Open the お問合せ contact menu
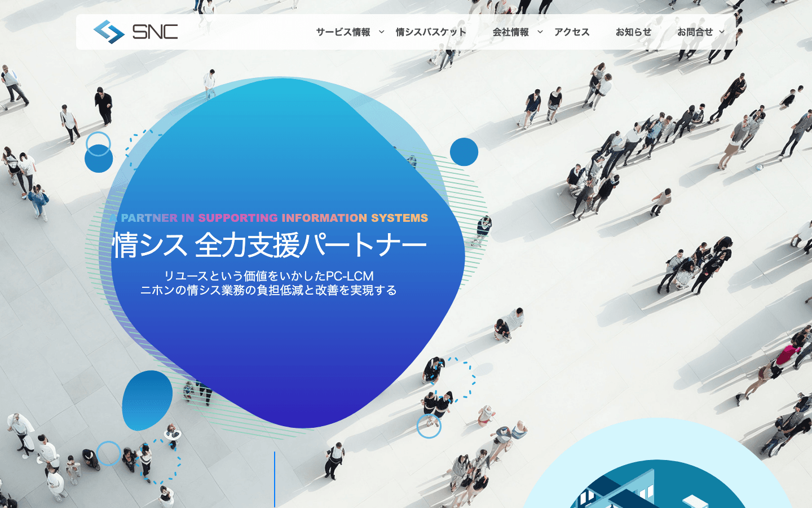This screenshot has height=508, width=812. tap(695, 32)
